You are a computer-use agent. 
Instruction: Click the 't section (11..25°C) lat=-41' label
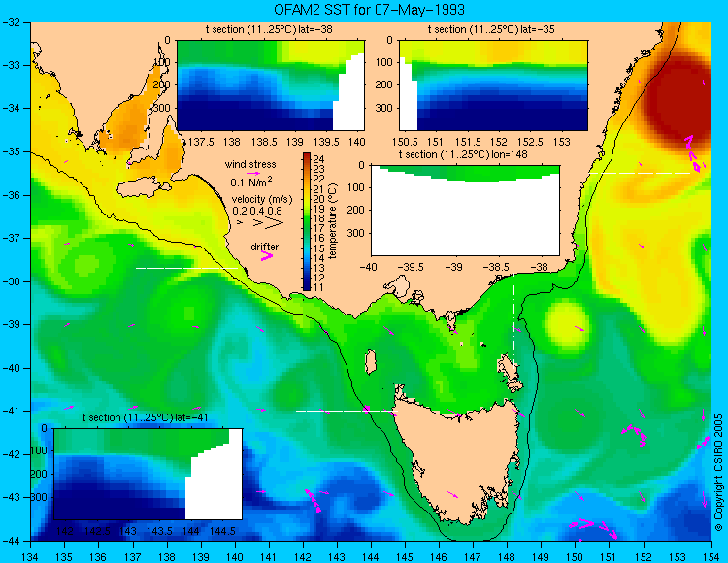pyautogui.click(x=145, y=417)
